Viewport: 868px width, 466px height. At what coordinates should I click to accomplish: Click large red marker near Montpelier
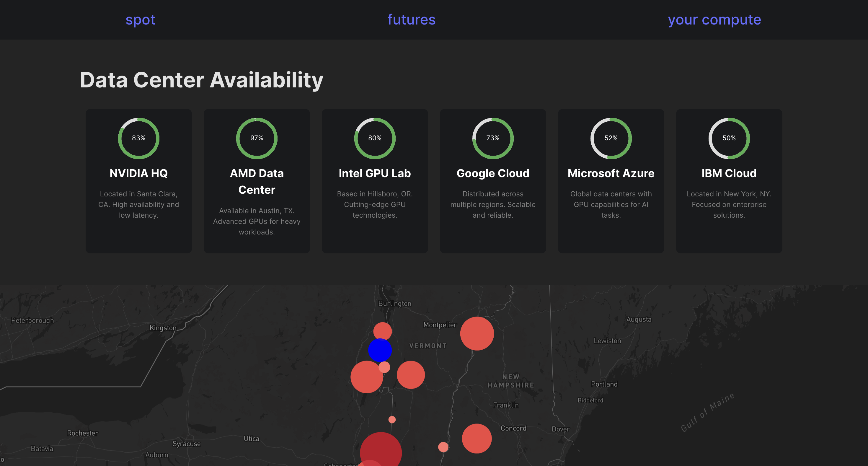(x=477, y=333)
